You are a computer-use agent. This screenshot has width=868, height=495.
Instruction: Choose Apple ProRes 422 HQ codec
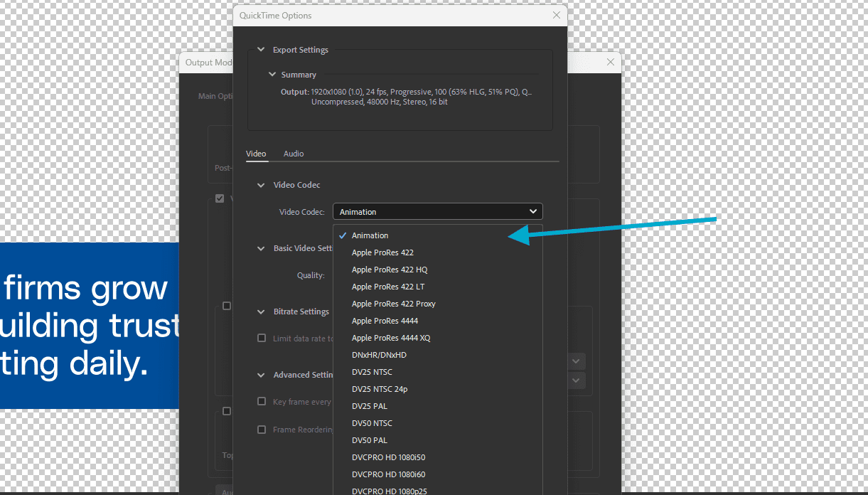(437, 270)
